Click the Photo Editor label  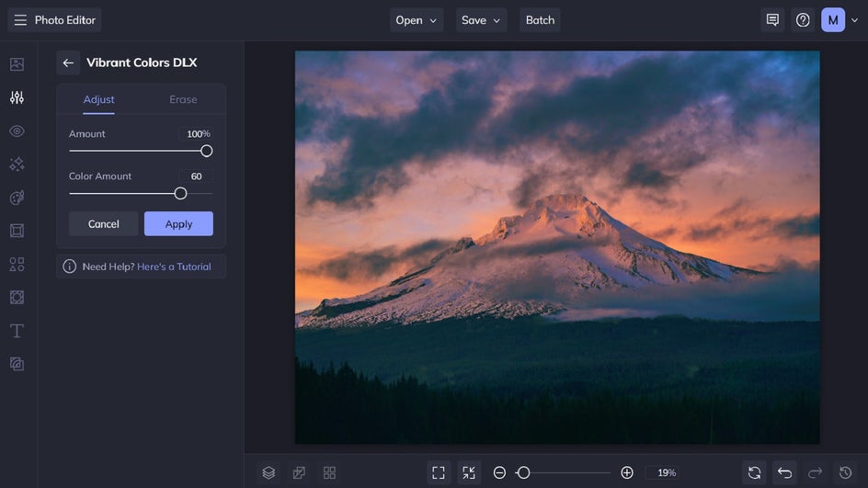click(65, 20)
